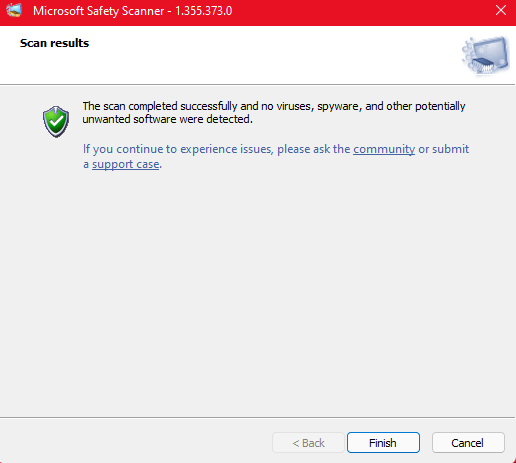Click the version number 1.355.373.0

(x=204, y=11)
